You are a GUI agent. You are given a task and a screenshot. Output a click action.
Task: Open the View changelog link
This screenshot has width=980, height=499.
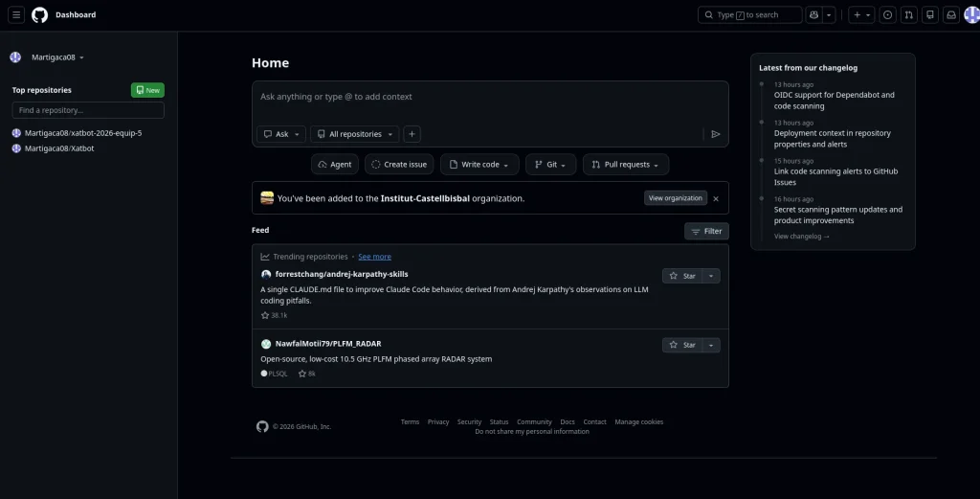click(x=801, y=236)
